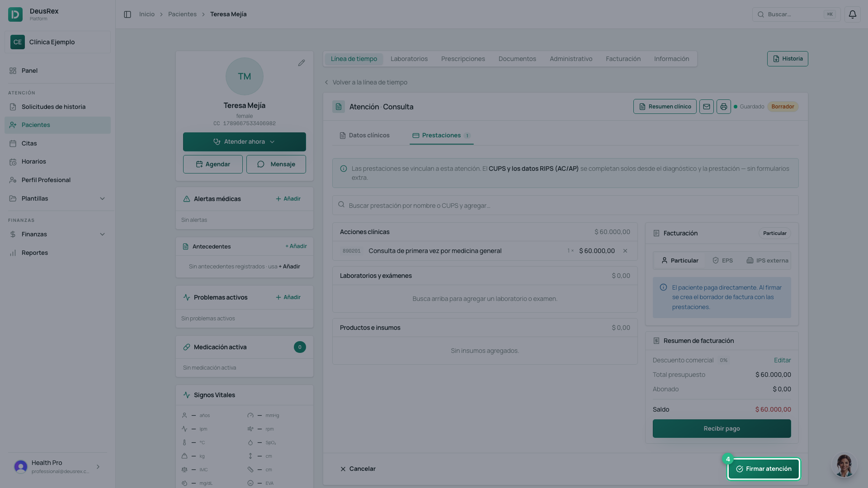Add a Problemas activos entry
The width and height of the screenshot is (868, 488).
288,298
